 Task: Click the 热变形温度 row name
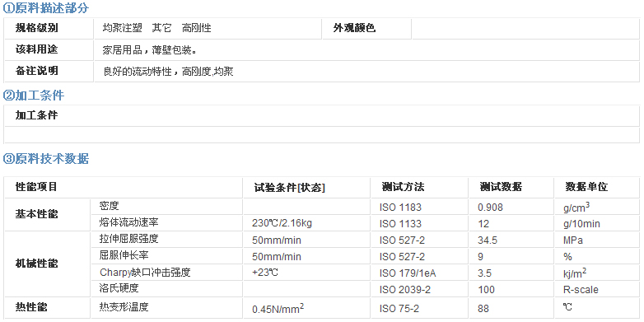click(124, 307)
